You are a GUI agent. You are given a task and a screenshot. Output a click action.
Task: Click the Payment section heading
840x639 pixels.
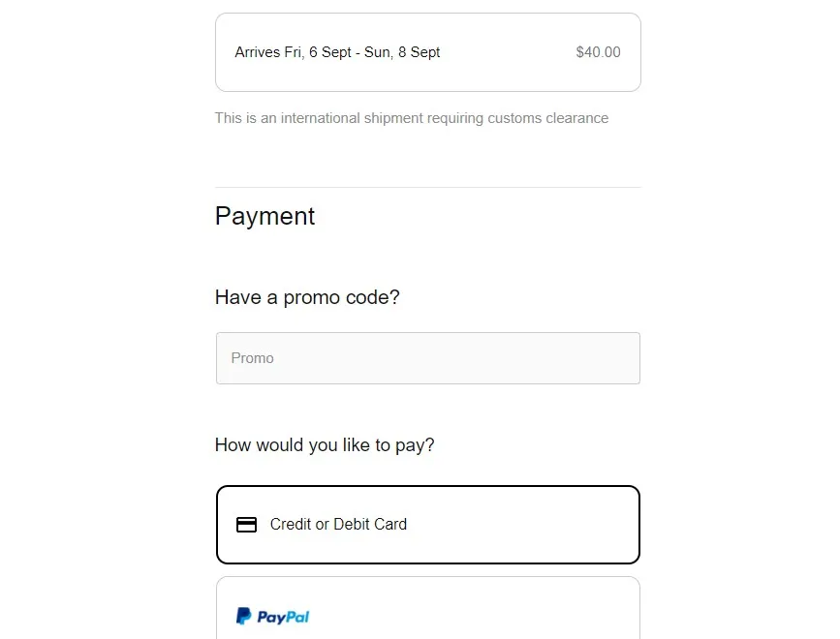[x=264, y=216]
